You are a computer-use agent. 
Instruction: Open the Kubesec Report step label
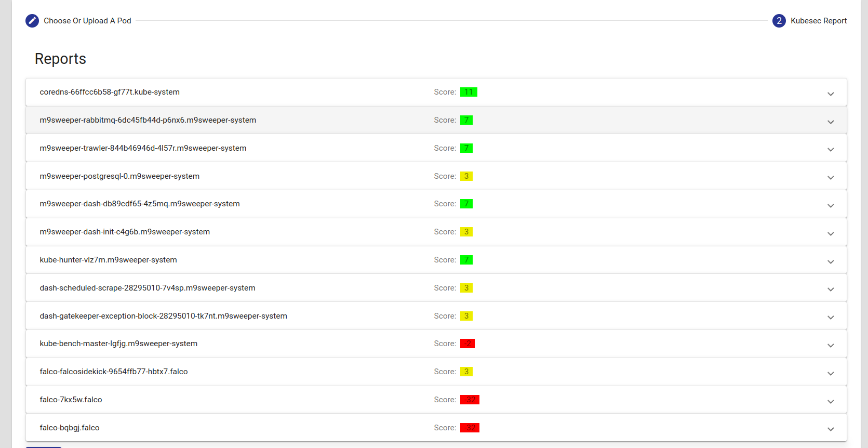[818, 21]
